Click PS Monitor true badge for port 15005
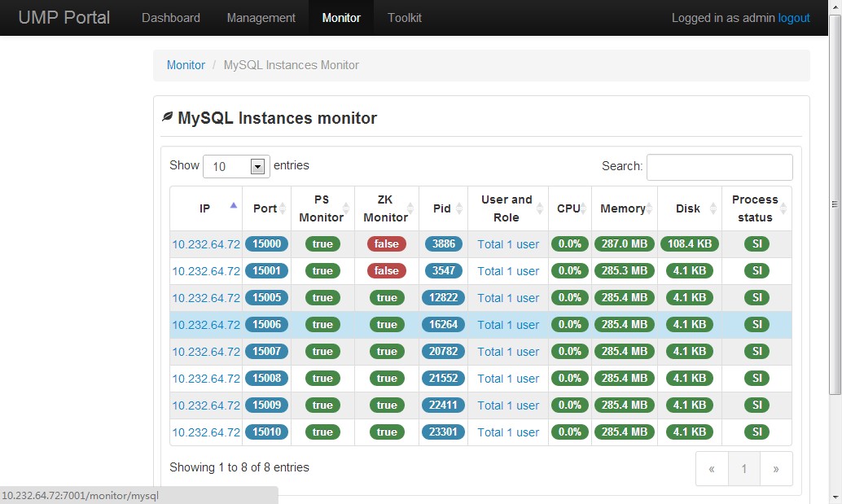 tap(322, 297)
